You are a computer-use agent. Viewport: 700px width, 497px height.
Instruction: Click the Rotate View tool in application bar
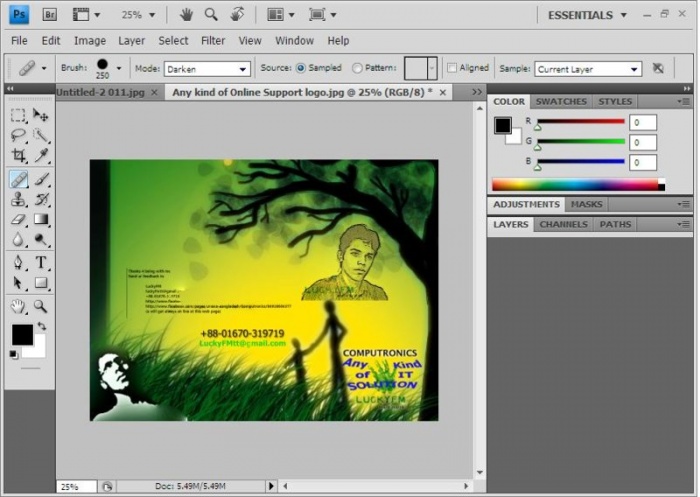(237, 15)
